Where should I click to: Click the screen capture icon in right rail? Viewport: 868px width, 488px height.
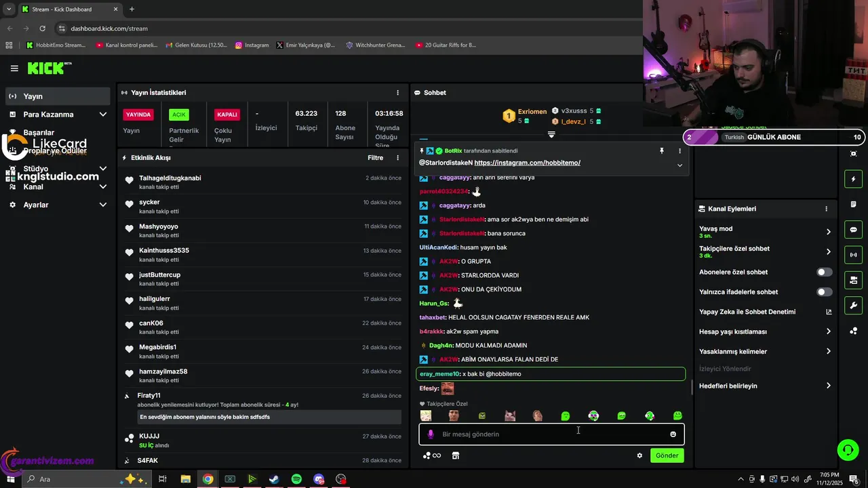[x=853, y=154]
